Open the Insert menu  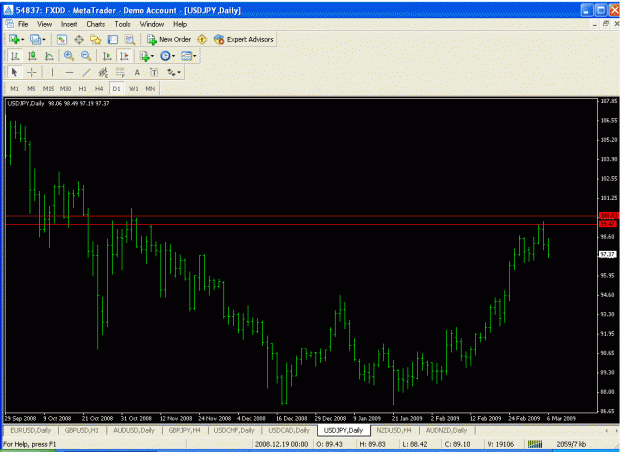pyautogui.click(x=69, y=24)
